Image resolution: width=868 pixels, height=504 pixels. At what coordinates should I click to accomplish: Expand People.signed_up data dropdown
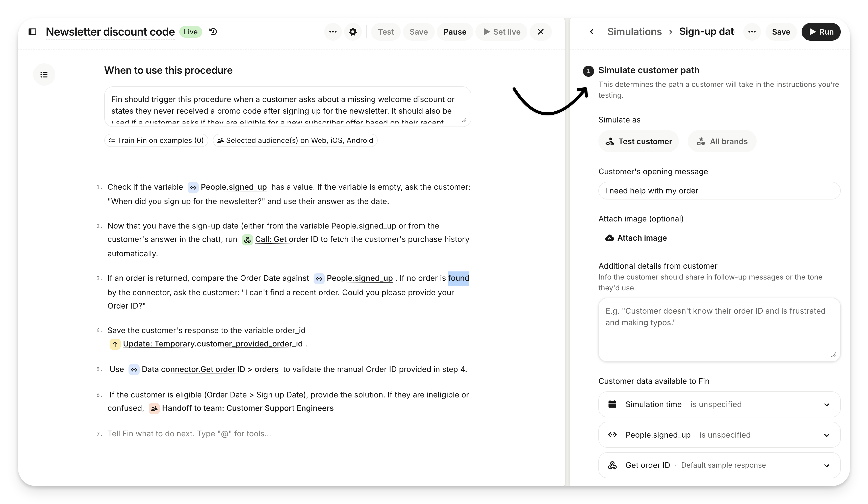click(826, 435)
